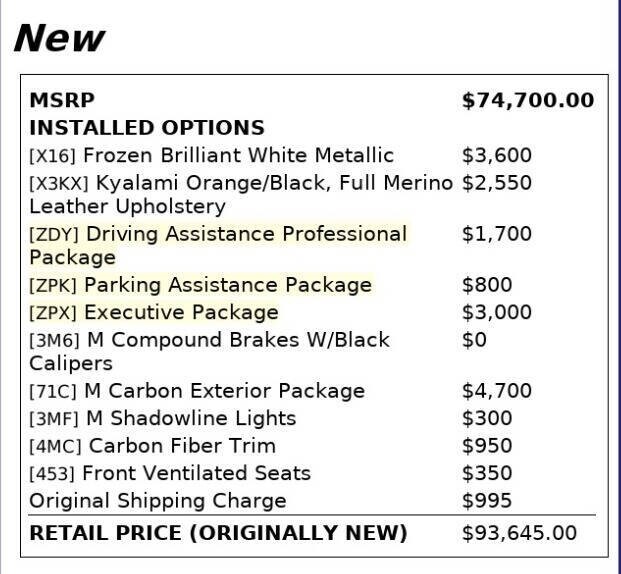Click the RETAIL PRICE (ORIGINALLY NEW) label
621x574 pixels.
pyautogui.click(x=218, y=533)
